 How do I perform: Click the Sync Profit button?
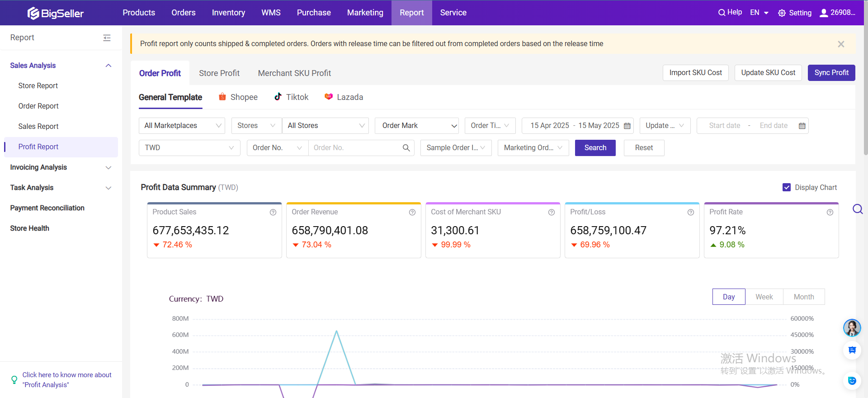[831, 73]
